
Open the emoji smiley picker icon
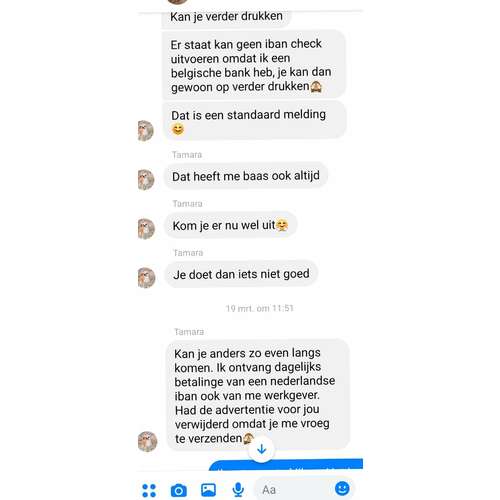click(x=342, y=489)
